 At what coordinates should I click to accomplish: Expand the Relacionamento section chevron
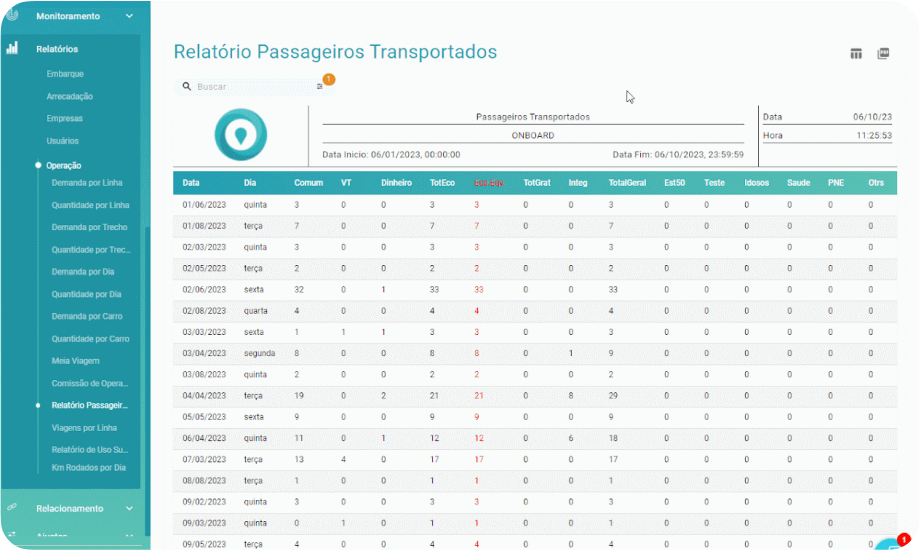tap(129, 508)
